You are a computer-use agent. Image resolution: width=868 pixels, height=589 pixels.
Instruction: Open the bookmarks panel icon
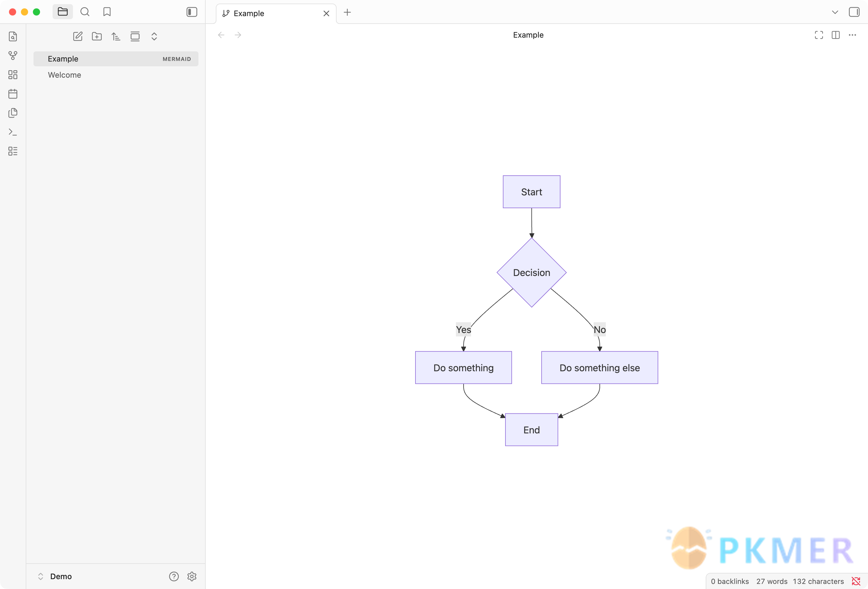coord(107,12)
